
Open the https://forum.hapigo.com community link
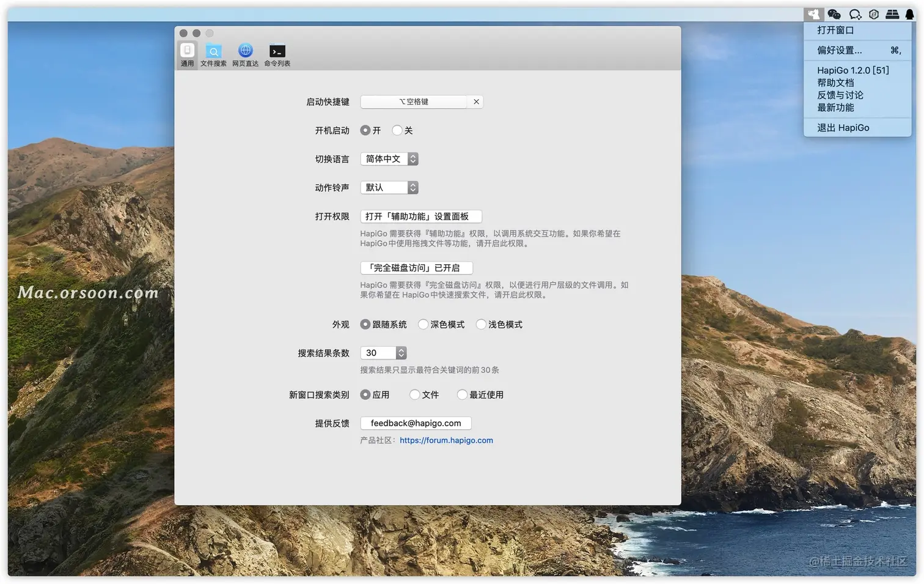tap(446, 440)
